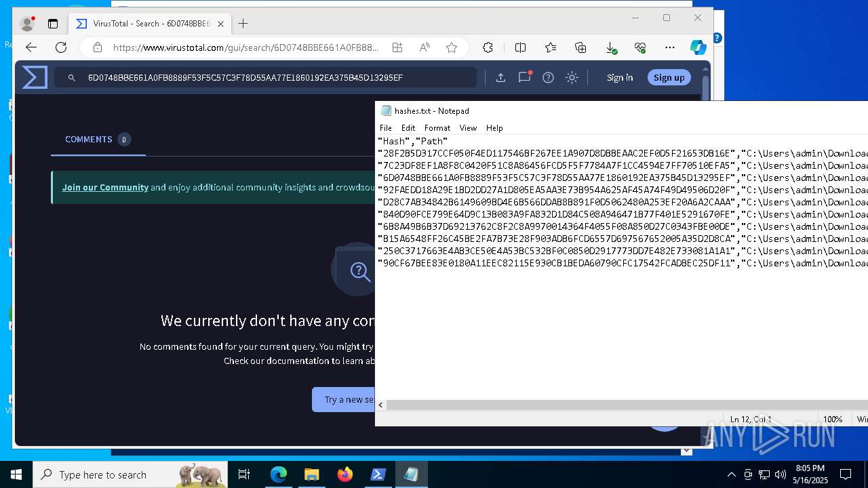Open Edge Extensions puzzle icon
Viewport: 868px width, 488px height.
[x=488, y=47]
